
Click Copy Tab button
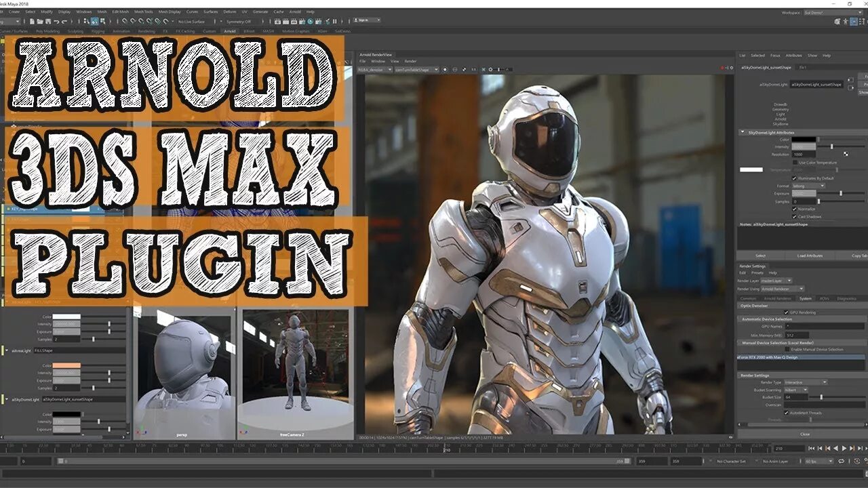coord(852,256)
